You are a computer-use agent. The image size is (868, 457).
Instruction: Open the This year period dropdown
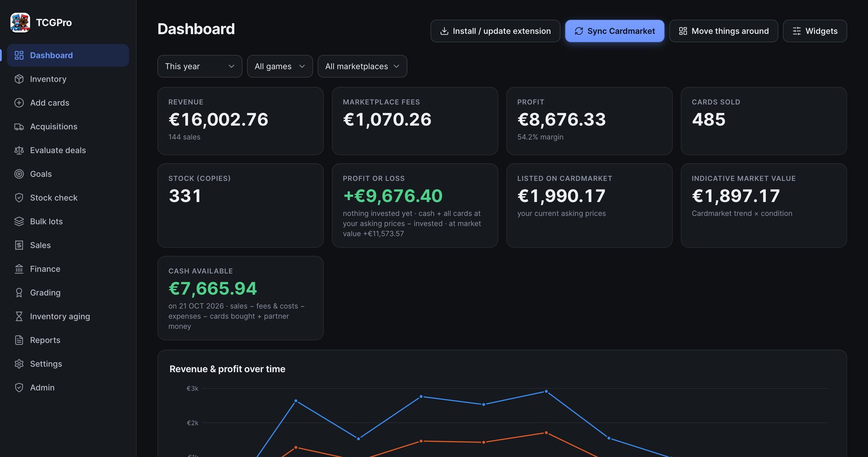[200, 66]
